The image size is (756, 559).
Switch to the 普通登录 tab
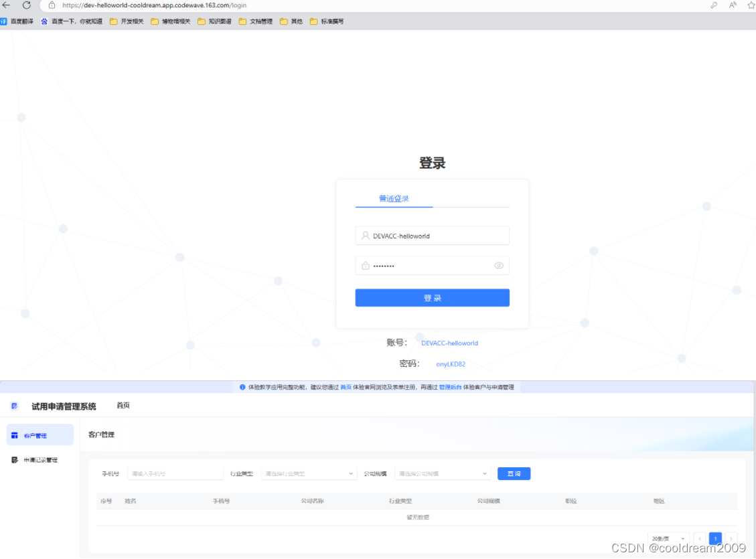click(394, 199)
